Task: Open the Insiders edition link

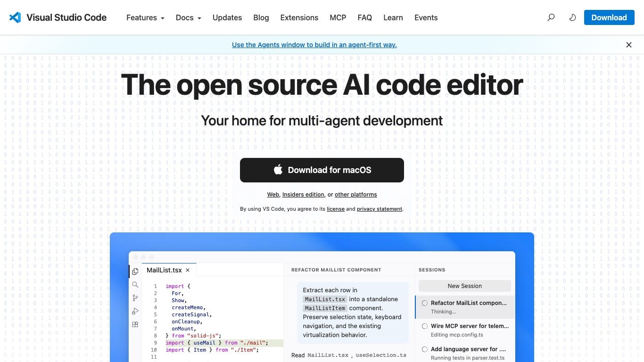Action: [303, 195]
